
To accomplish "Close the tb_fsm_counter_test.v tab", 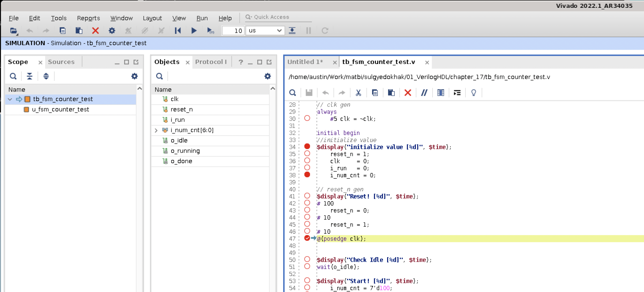I will point(427,63).
